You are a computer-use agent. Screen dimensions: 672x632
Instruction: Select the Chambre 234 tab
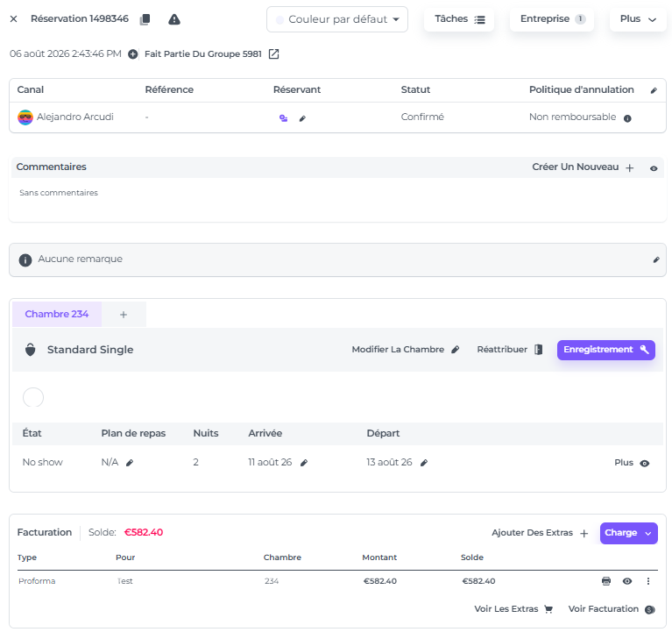tap(57, 315)
